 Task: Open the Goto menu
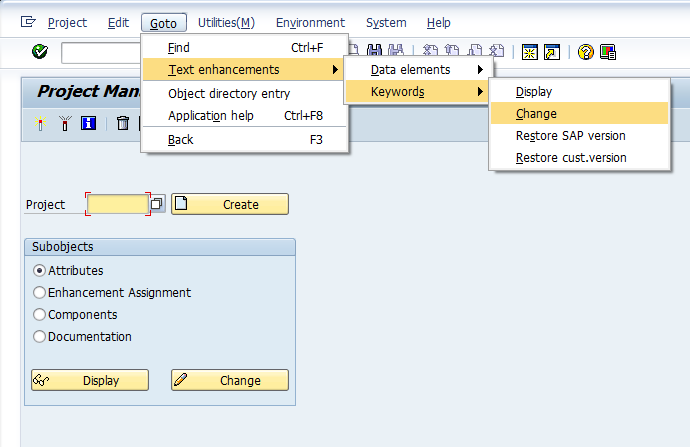(x=164, y=23)
